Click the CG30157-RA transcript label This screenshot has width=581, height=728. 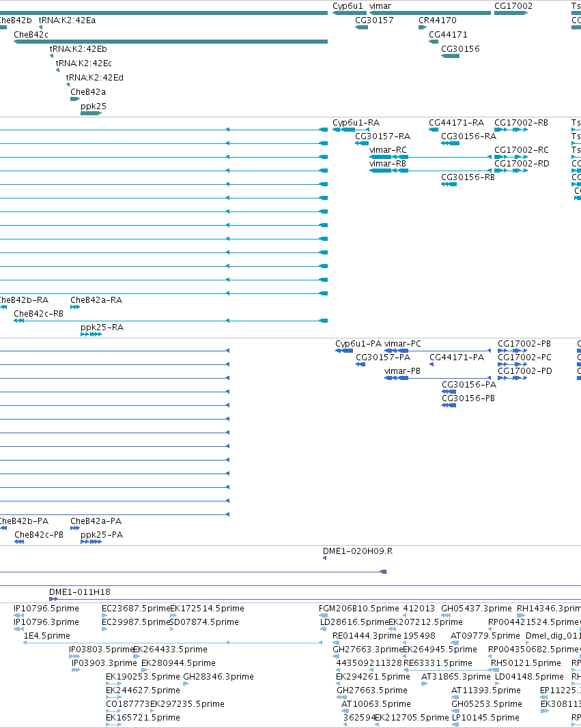pyautogui.click(x=383, y=136)
